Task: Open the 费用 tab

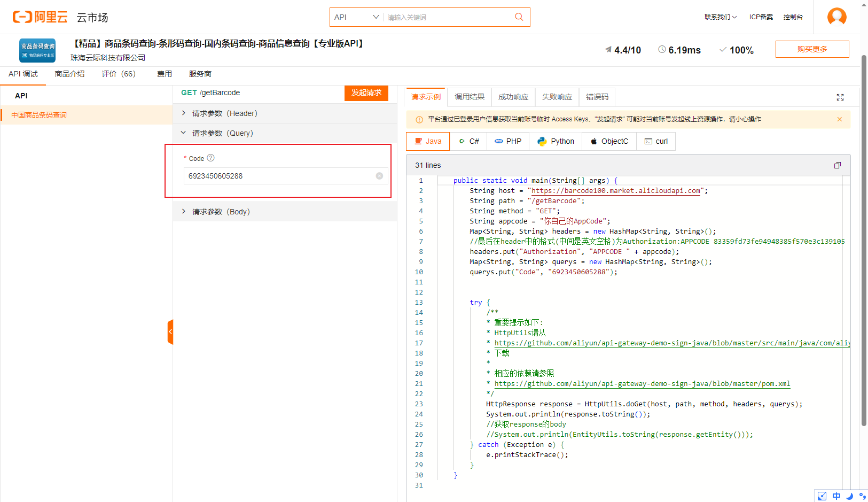Action: coord(165,74)
